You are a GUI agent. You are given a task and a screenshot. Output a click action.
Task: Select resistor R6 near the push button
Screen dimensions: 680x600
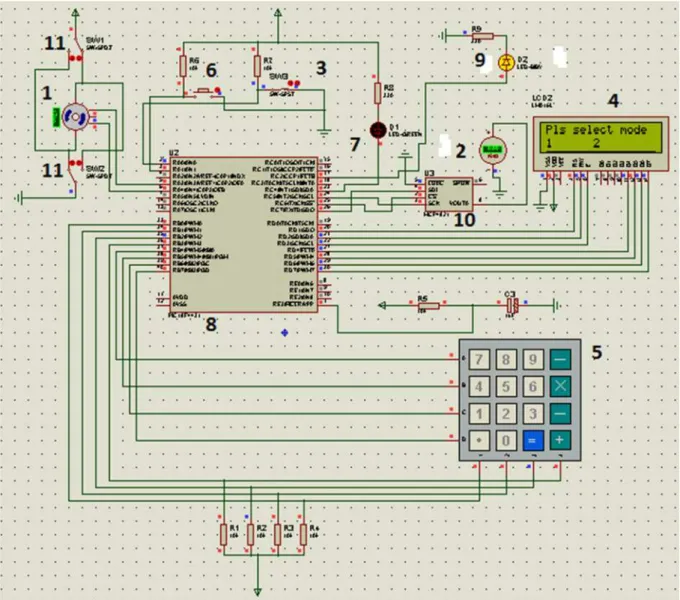point(183,66)
